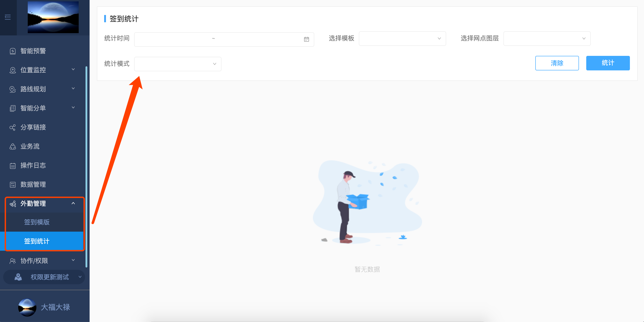Click the user avatar beside 大福大禄

click(27, 307)
